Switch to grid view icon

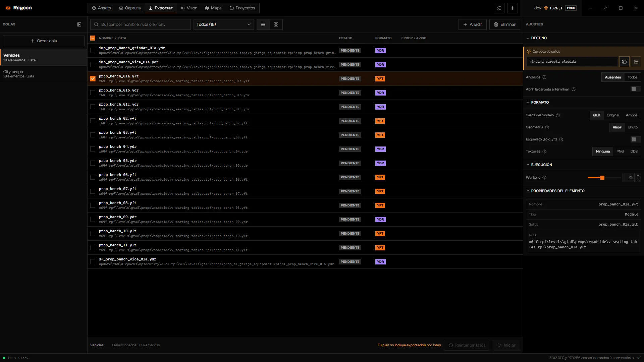276,24
